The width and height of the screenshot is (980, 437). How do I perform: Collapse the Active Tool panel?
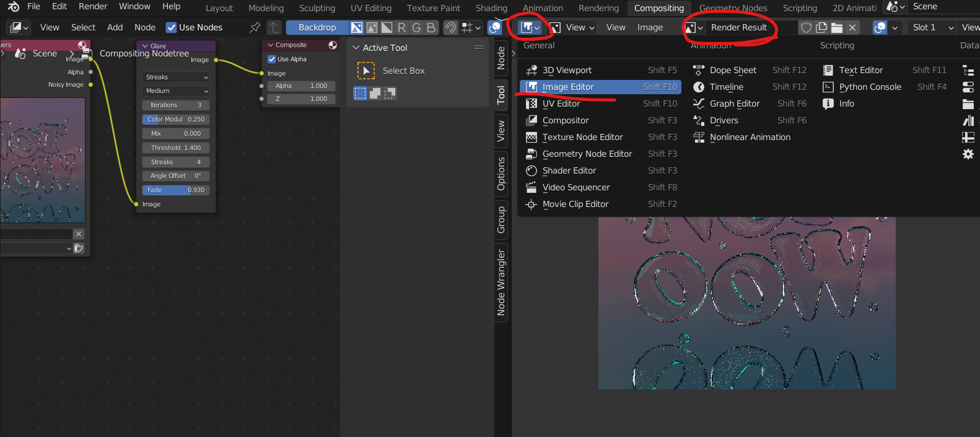[356, 48]
